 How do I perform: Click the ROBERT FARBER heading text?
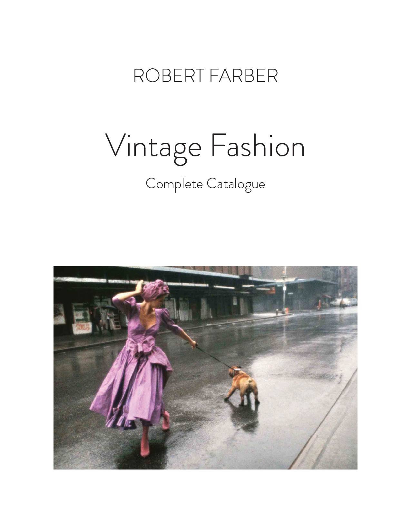[205, 76]
